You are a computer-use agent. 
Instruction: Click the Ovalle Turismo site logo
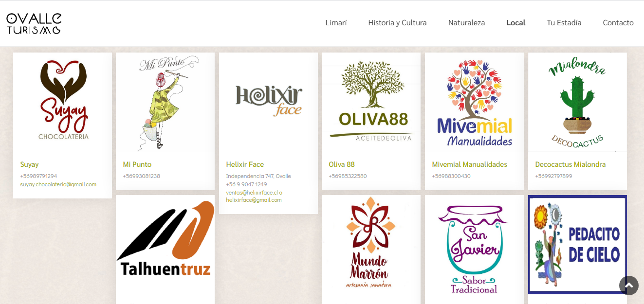click(x=34, y=23)
